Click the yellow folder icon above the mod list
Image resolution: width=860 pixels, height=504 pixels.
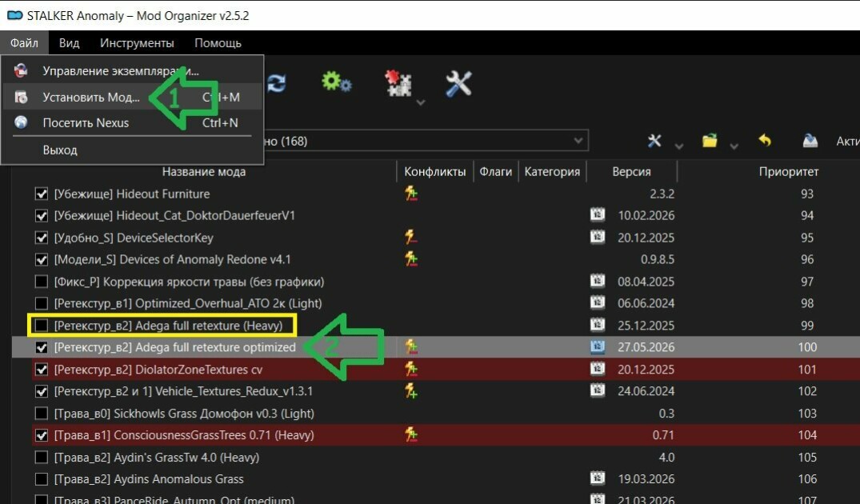click(x=710, y=141)
